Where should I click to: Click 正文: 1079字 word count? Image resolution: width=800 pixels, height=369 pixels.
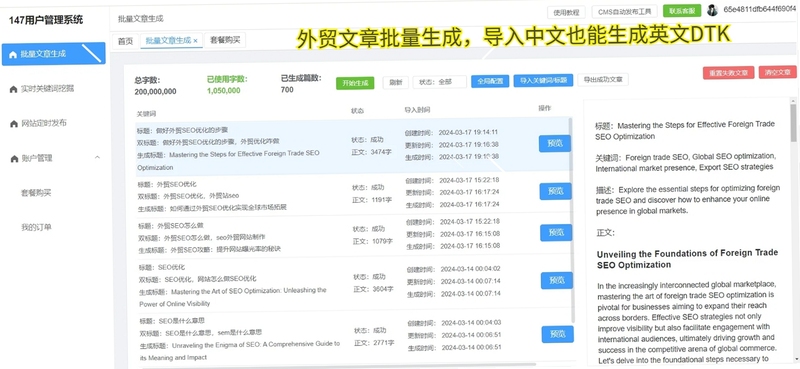(372, 241)
